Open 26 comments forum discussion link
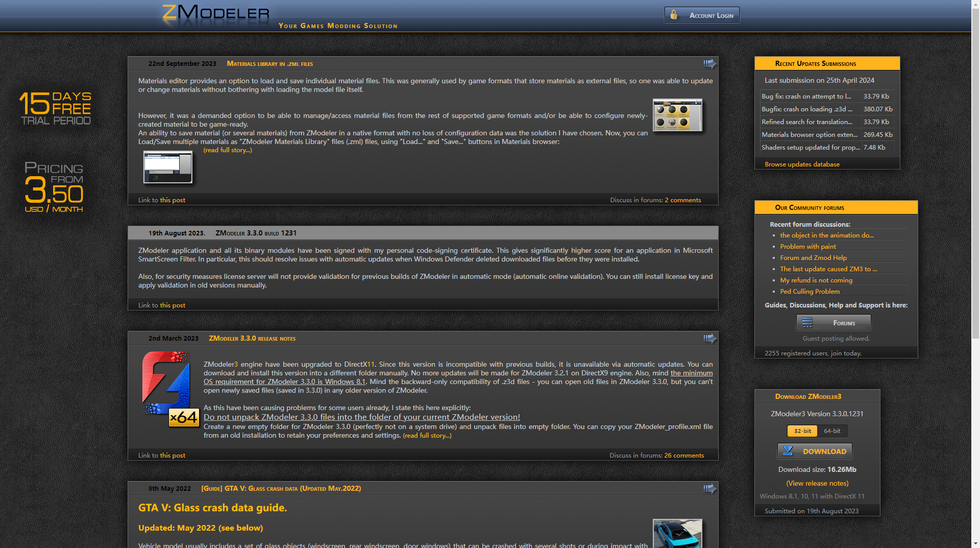This screenshot has height=548, width=980. (684, 456)
